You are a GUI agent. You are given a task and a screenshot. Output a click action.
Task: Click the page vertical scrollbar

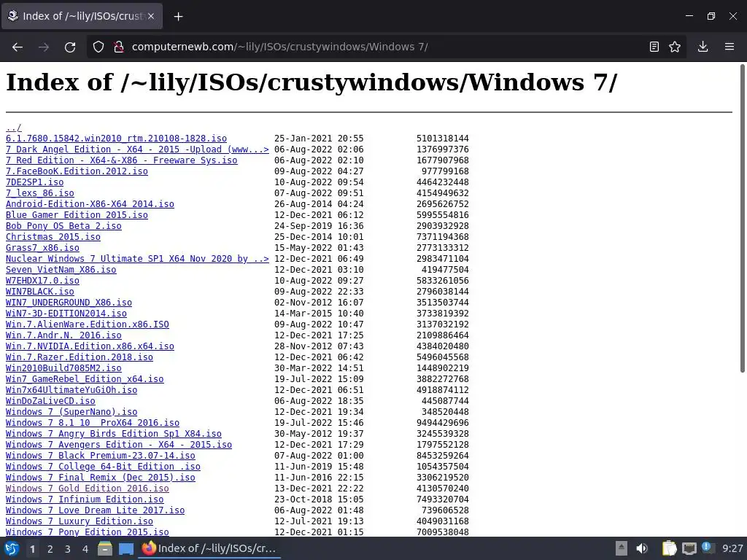742,218
